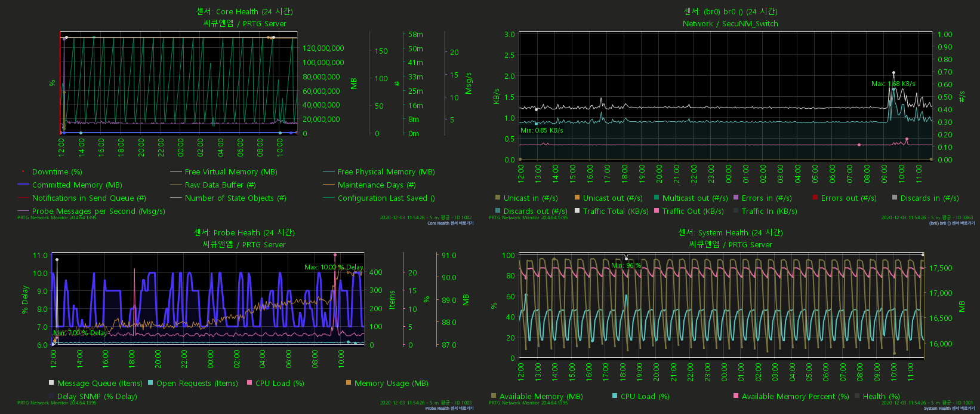980x414 pixels.
Task: Click the 센서: Core Health (24 시간) title
Action: tap(245, 11)
